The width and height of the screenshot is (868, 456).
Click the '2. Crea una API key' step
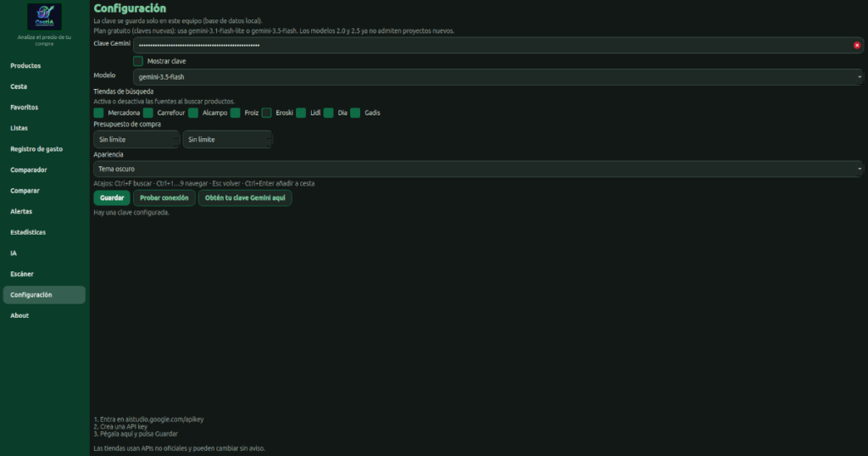pyautogui.click(x=120, y=426)
